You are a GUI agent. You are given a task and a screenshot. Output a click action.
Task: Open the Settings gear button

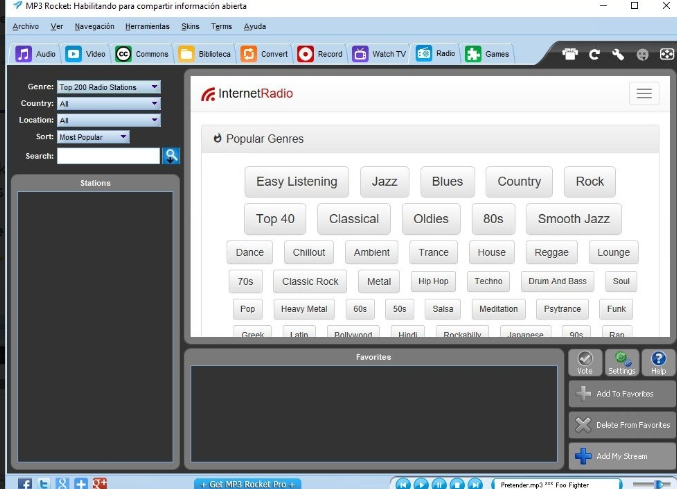[622, 363]
